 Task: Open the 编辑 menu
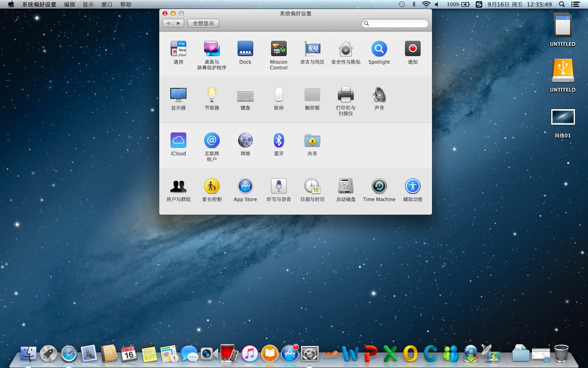pos(69,4)
